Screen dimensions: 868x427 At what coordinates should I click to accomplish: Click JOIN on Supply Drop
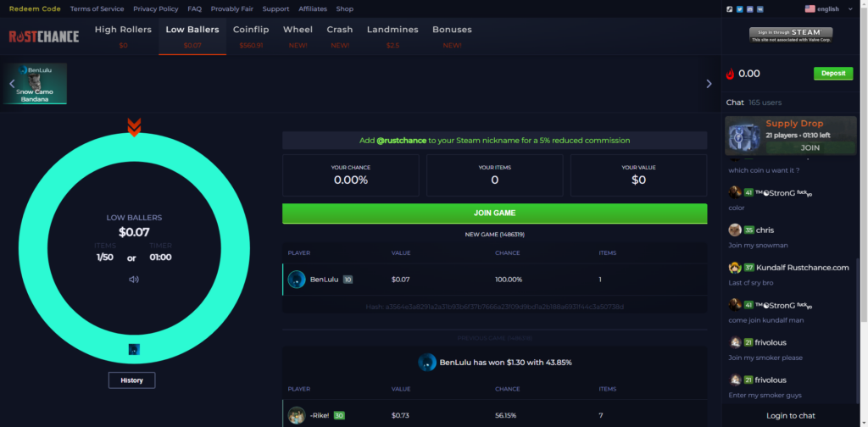pos(810,147)
